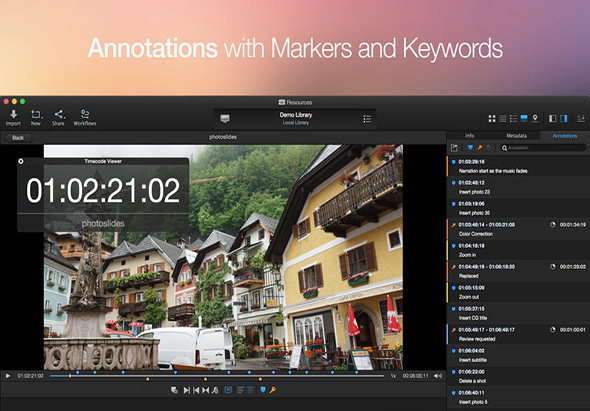This screenshot has height=411, width=590.
Task: Go Back from the photoslides viewer
Action: [18, 138]
